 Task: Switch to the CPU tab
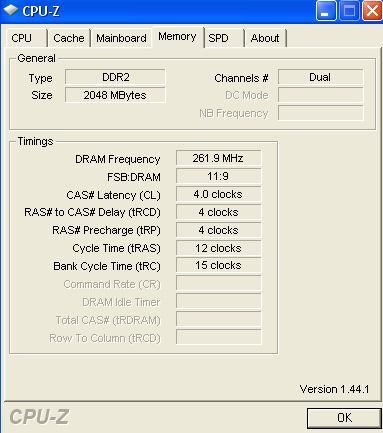click(x=26, y=38)
